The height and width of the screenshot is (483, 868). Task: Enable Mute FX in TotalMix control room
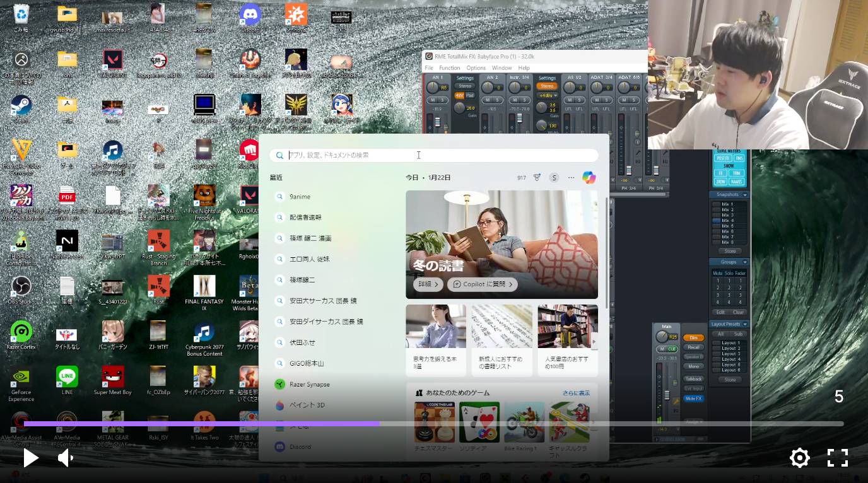693,399
